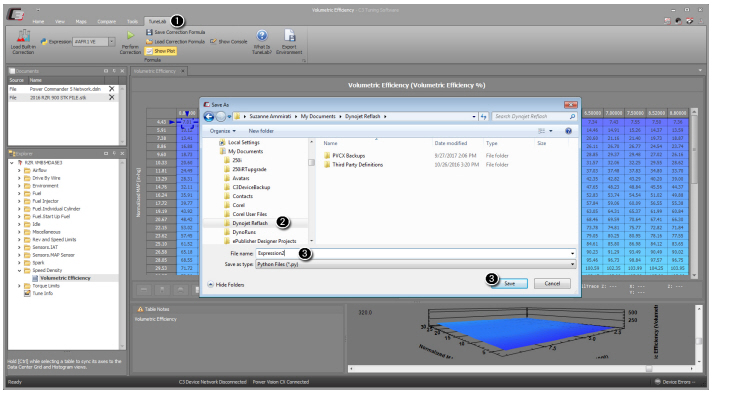Image resolution: width=737 pixels, height=399 pixels.
Task: Toggle the Show Console option
Action: [228, 41]
